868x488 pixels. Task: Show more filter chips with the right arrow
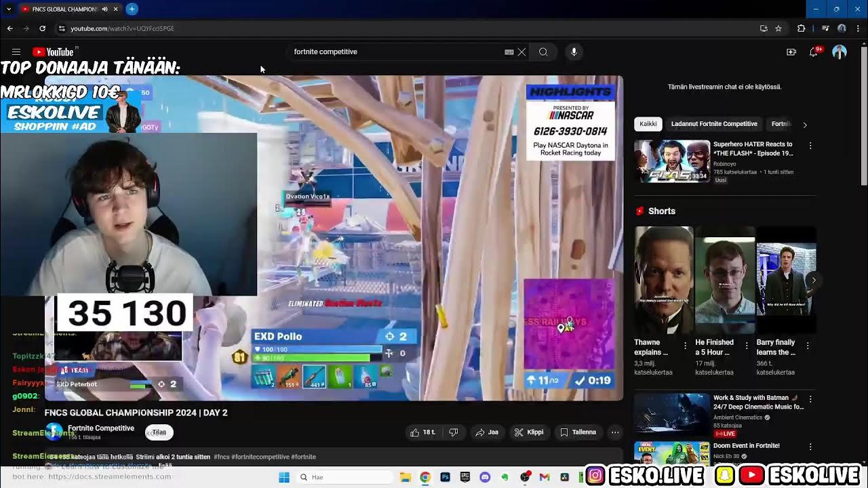(805, 125)
